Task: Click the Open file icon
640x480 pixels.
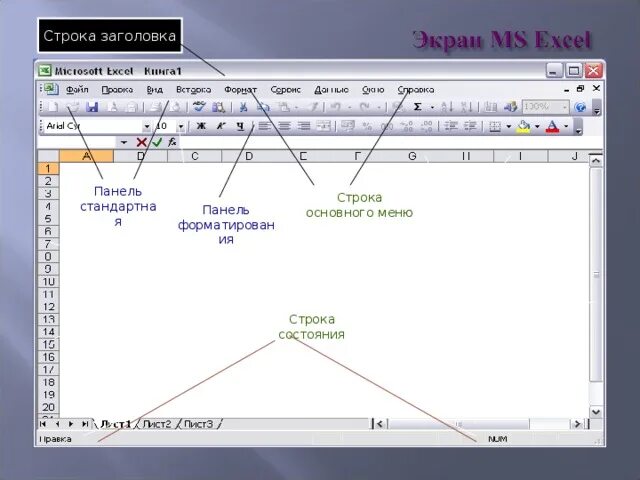Action: [x=73, y=107]
